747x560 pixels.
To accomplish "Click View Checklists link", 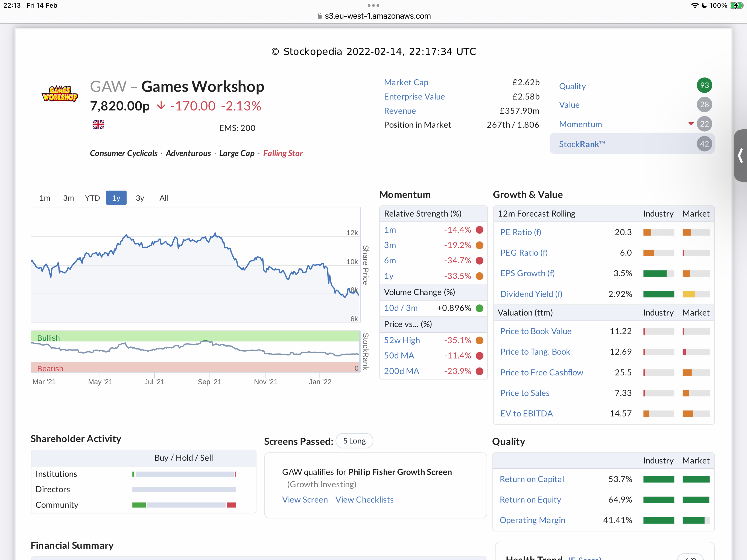I will [x=364, y=500].
